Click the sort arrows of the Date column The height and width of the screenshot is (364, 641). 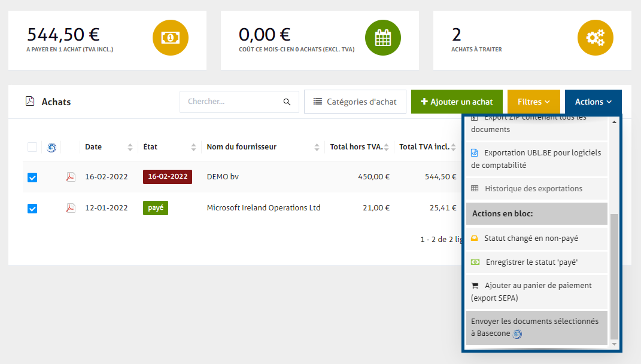[x=130, y=147]
